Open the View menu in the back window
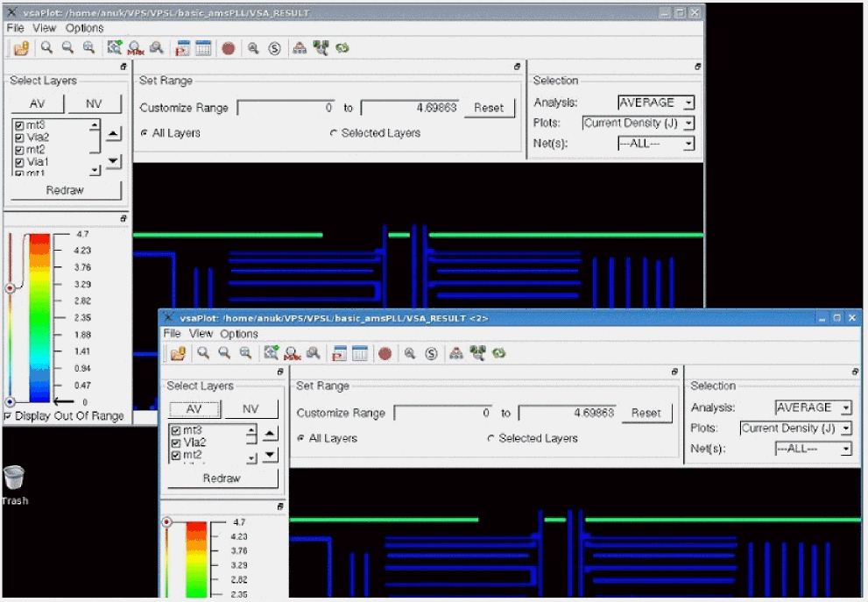Image resolution: width=868 pixels, height=602 pixels. pyautogui.click(x=45, y=28)
